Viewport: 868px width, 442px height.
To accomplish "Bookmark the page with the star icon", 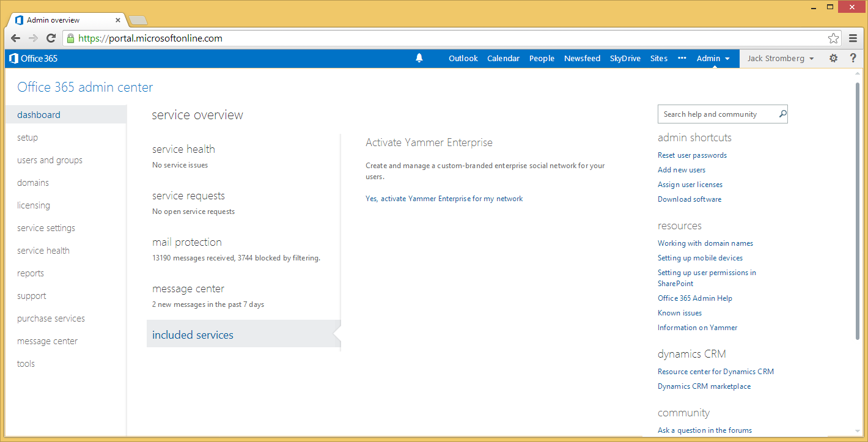I will click(833, 39).
